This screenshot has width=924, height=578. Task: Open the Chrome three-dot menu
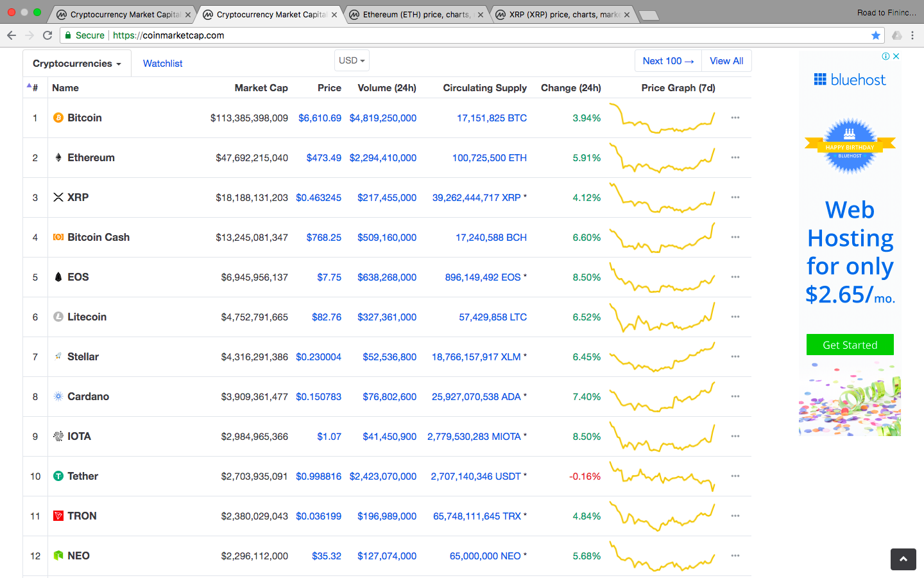pyautogui.click(x=912, y=35)
